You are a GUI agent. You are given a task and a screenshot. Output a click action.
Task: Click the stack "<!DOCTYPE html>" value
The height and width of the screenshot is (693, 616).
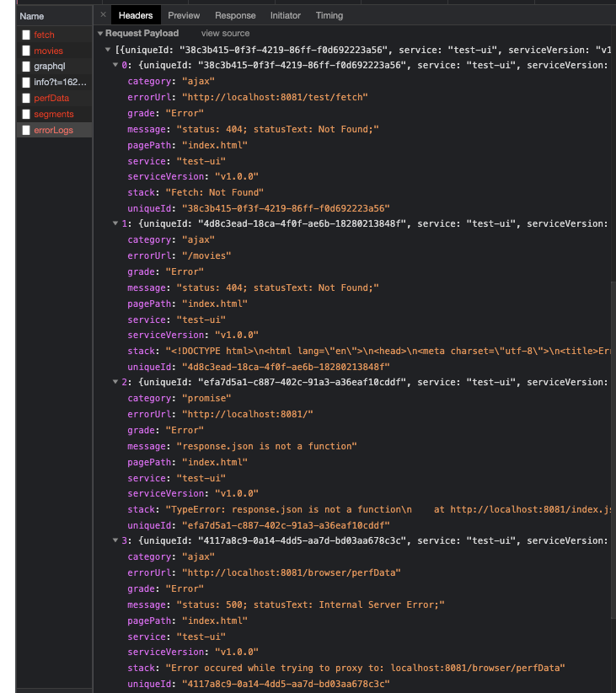click(388, 352)
